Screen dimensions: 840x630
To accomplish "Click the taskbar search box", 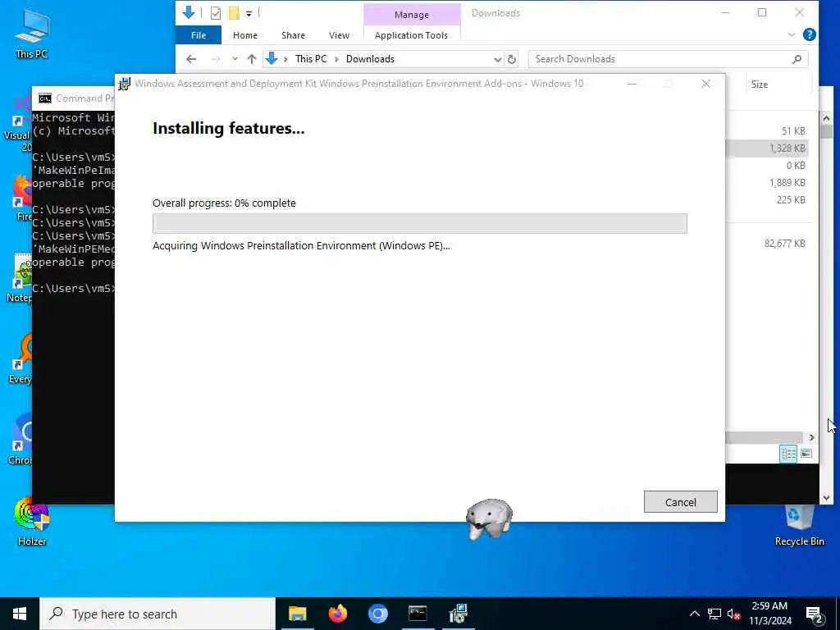I will pyautogui.click(x=157, y=614).
